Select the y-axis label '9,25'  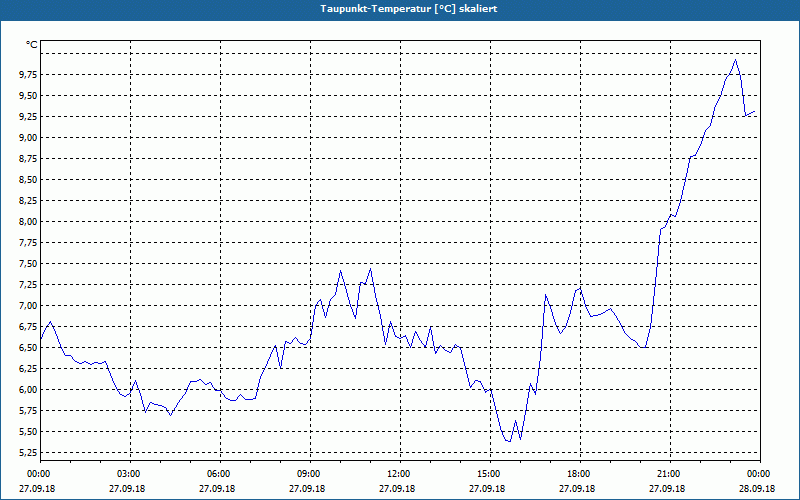(28, 117)
